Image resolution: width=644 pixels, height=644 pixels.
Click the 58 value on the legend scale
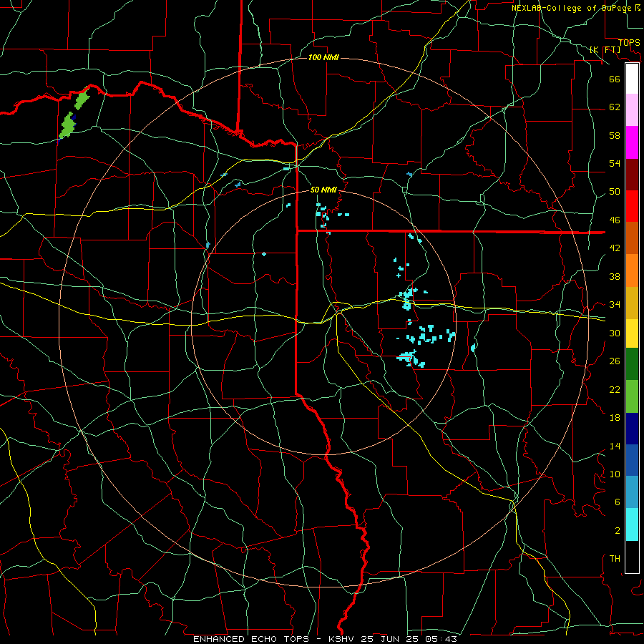click(615, 135)
